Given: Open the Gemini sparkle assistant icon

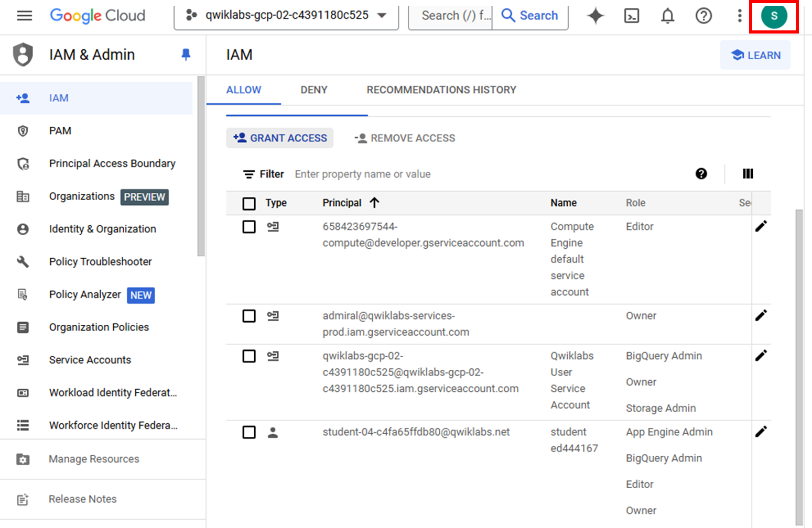Looking at the screenshot, I should 596,16.
